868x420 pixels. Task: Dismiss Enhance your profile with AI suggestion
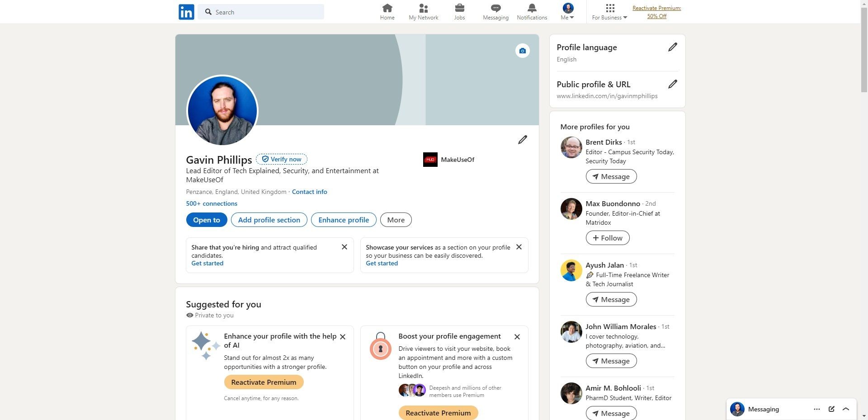click(343, 337)
